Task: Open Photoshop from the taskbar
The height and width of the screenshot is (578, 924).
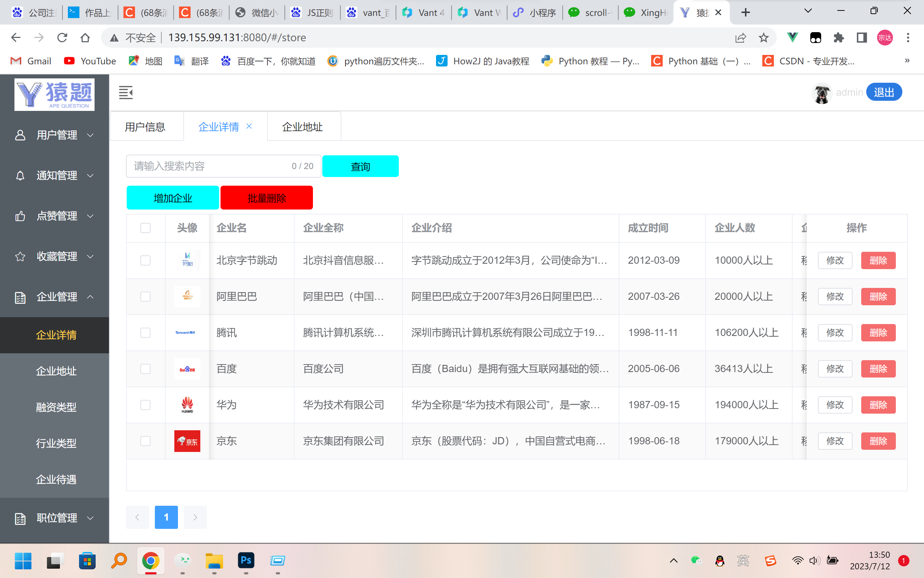Action: [246, 561]
